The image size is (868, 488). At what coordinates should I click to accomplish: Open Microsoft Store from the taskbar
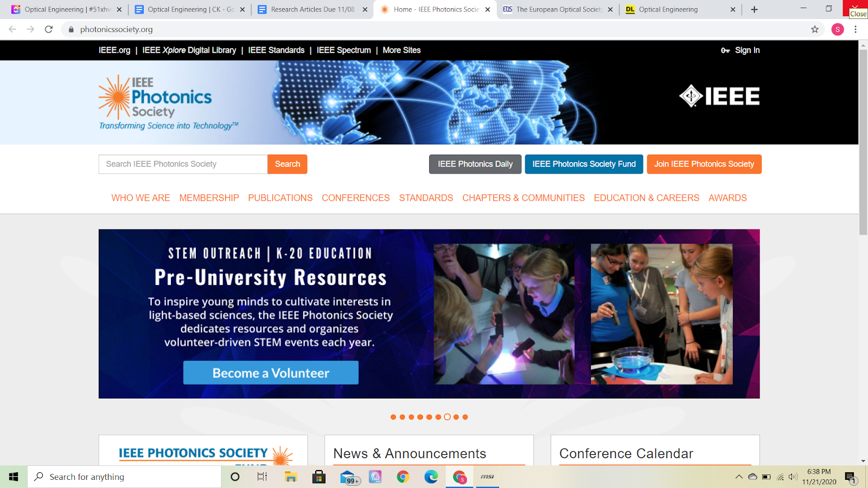coord(319,477)
